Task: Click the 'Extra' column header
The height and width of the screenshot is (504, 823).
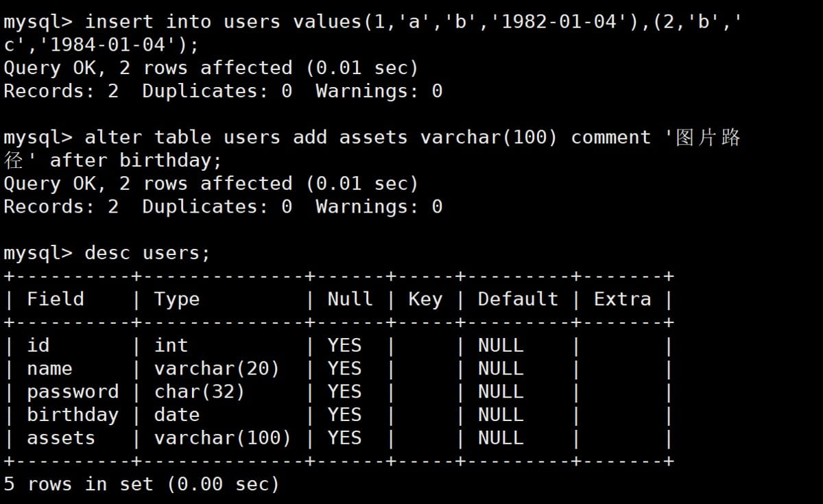Action: (x=622, y=299)
